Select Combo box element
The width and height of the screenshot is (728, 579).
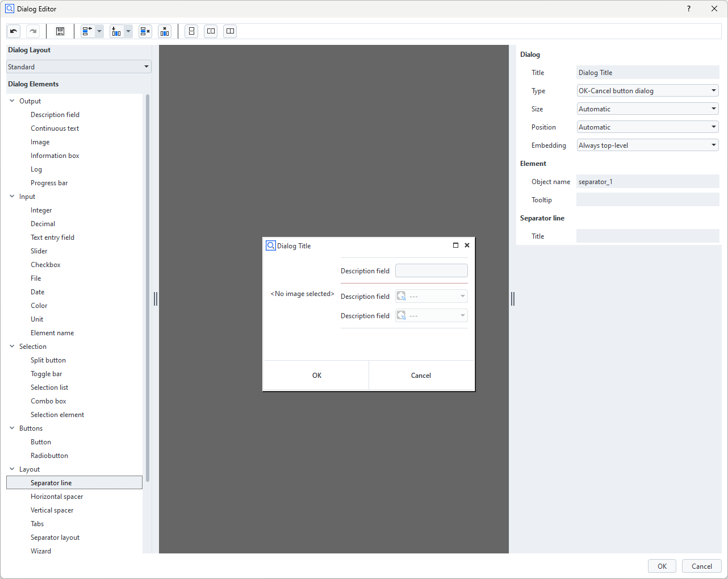pos(48,401)
